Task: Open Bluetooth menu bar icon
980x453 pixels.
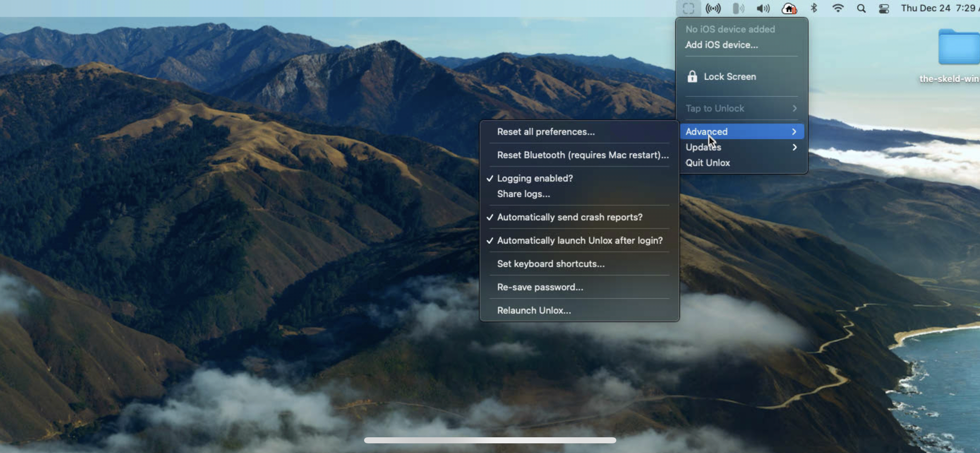Action: point(814,8)
